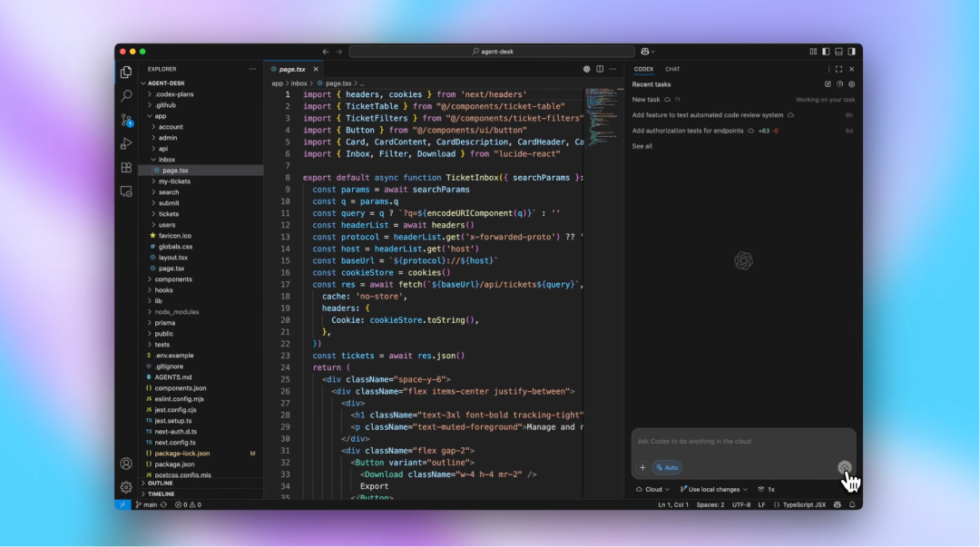
Task: Expand the components folder
Action: coord(172,279)
